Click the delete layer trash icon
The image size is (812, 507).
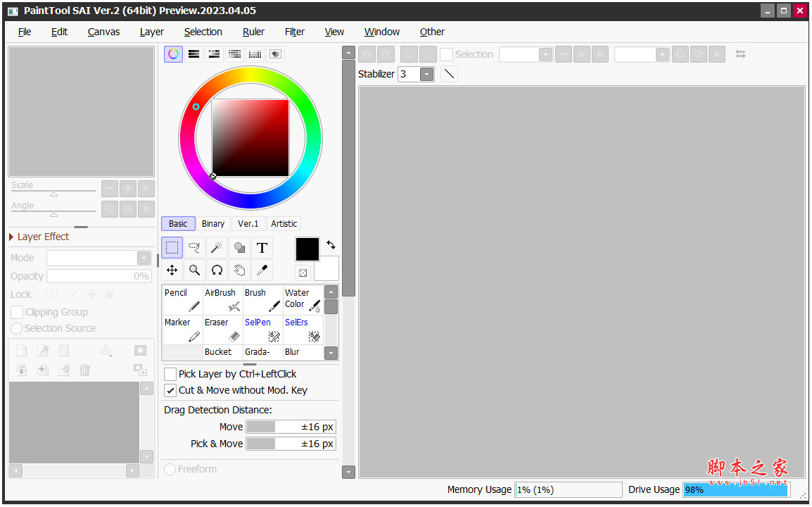pyautogui.click(x=85, y=370)
